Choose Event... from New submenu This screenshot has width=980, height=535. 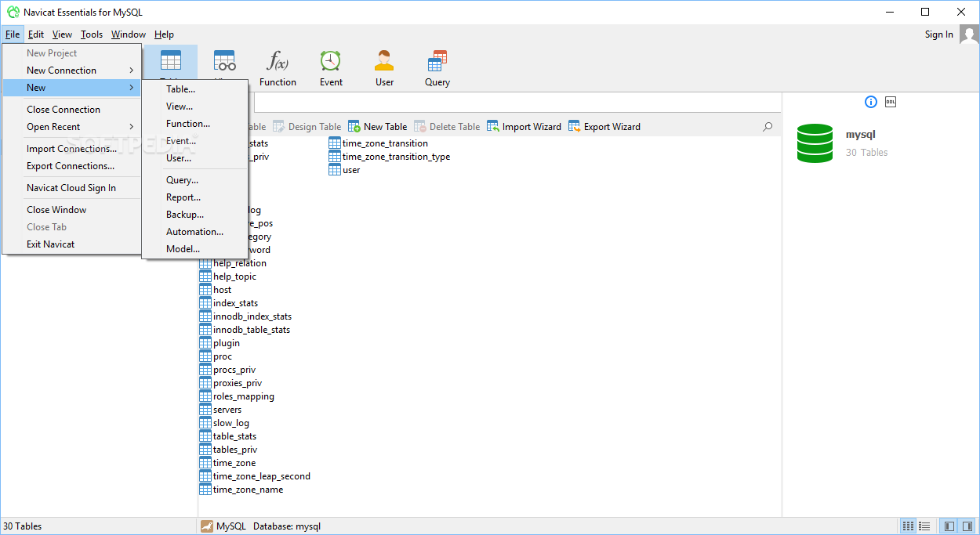194,141
